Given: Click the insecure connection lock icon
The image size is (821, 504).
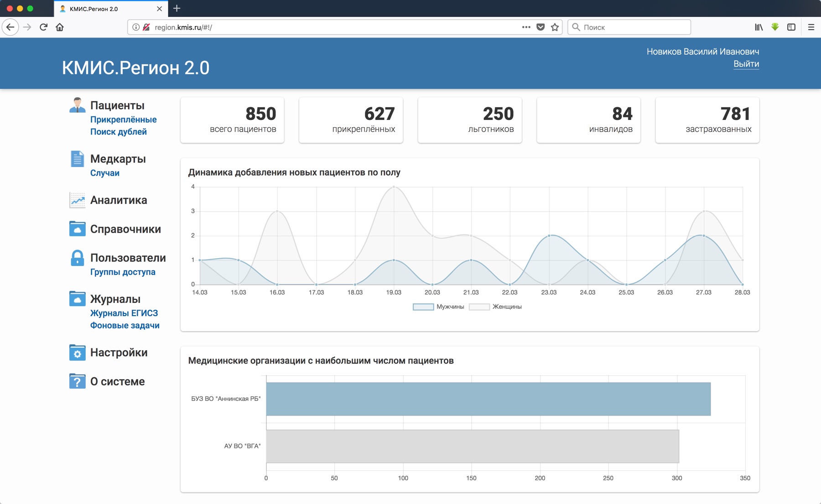Looking at the screenshot, I should (x=146, y=27).
